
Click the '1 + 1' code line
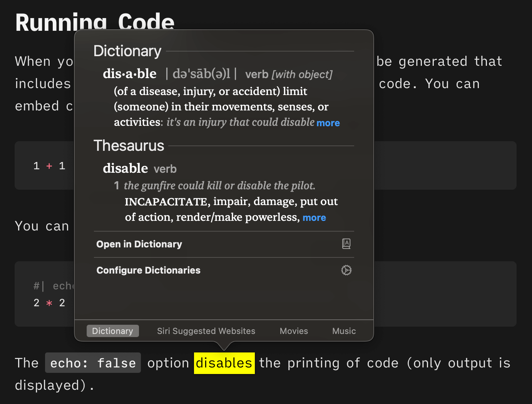click(x=49, y=166)
